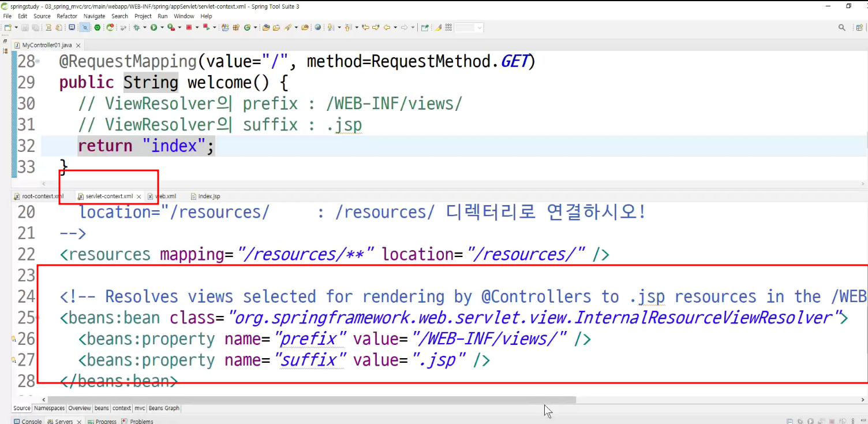Open the back navigation history dropdown
The image size is (868, 424).
pyautogui.click(x=395, y=27)
